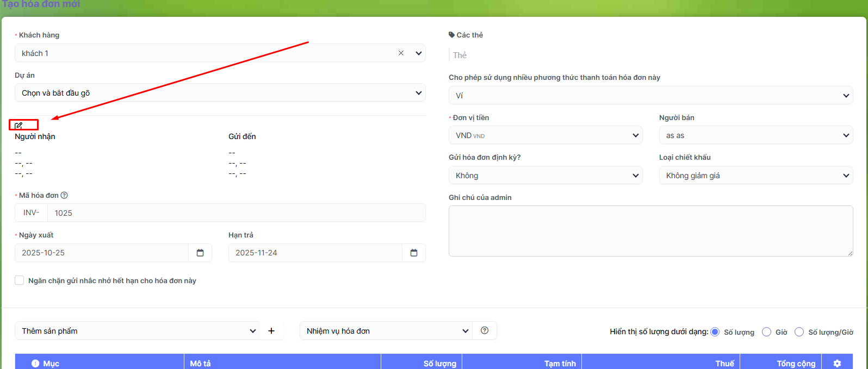Expand the Loại chiết khấu dropdown
Image resolution: width=868 pixels, height=369 pixels.
755,176
